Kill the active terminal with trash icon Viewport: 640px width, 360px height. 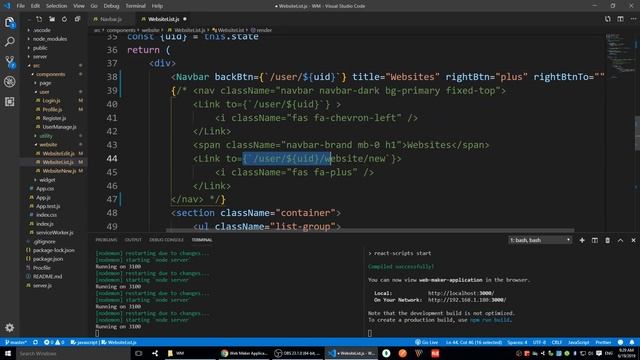pyautogui.click(x=607, y=240)
